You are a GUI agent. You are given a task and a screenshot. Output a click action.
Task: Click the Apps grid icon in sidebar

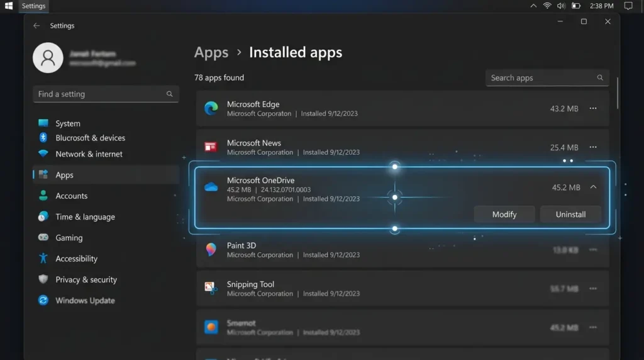coord(43,174)
